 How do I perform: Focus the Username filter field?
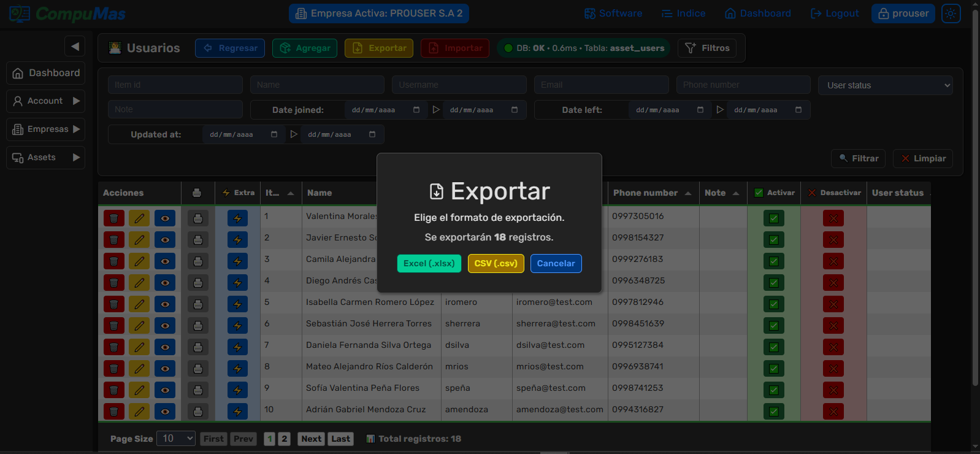459,85
